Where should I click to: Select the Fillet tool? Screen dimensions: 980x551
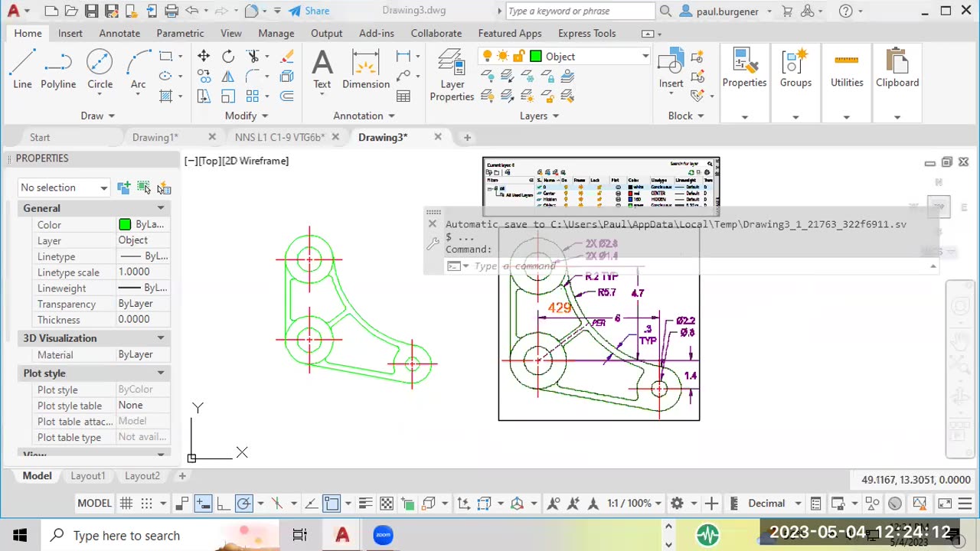pyautogui.click(x=253, y=76)
